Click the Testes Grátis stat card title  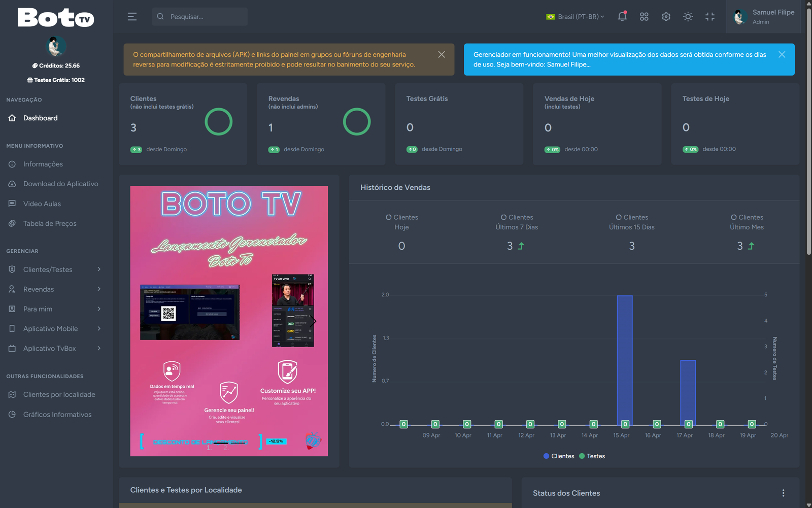(427, 98)
